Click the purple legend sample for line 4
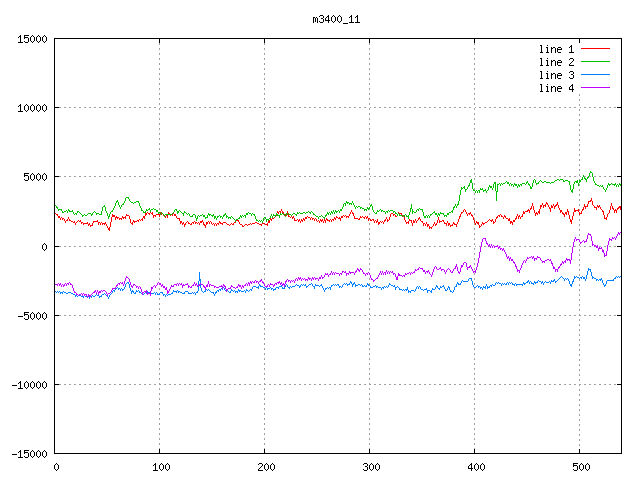The image size is (640, 480). 595,88
